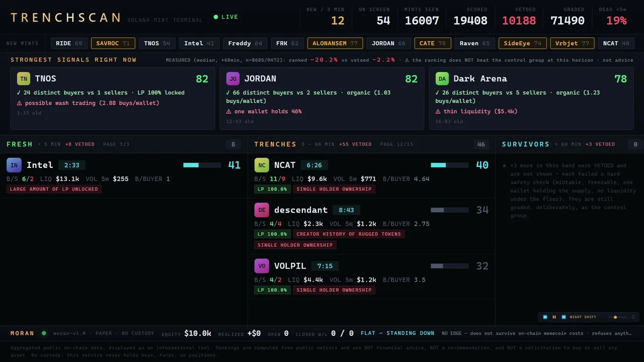Click the NCAT score progress bar

tap(450, 165)
